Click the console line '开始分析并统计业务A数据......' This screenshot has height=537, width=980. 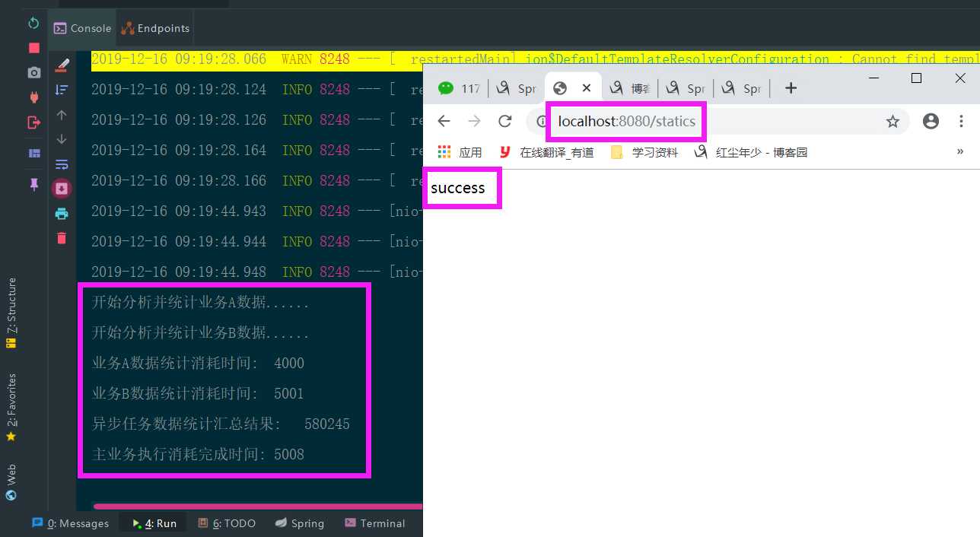200,303
